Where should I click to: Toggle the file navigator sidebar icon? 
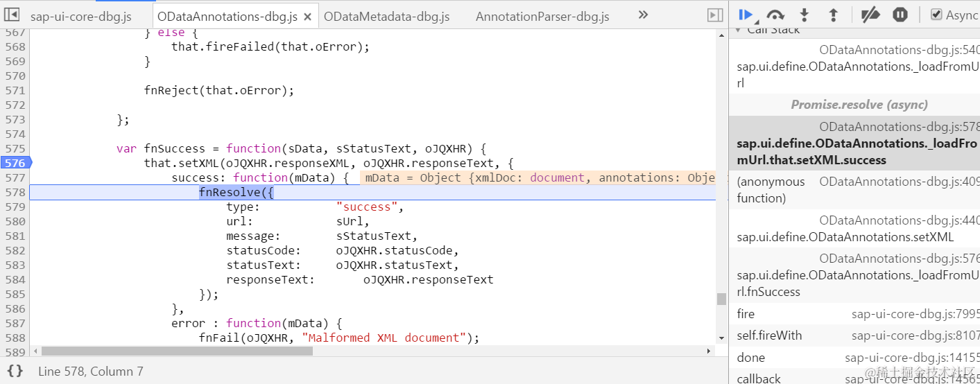click(12, 15)
